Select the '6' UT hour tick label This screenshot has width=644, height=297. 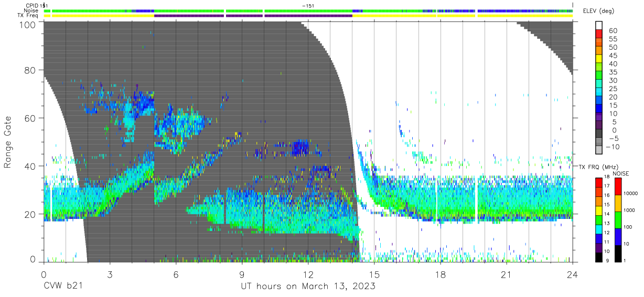[176, 274]
